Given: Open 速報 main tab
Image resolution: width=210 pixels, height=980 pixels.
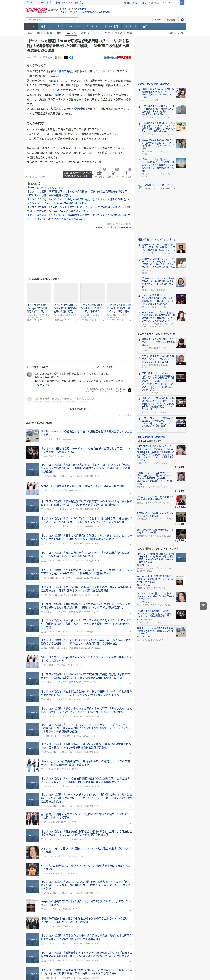Looking at the screenshot, I should pos(43,27).
